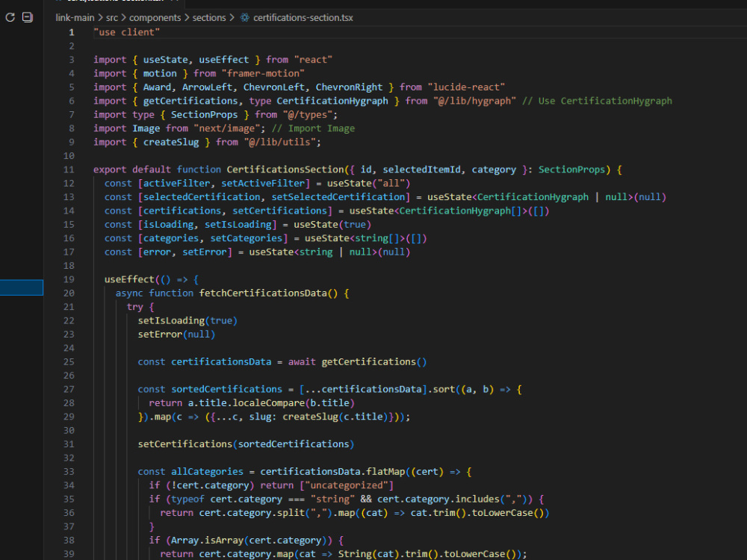Click the "@/lib/utils" import path
This screenshot has height=560, width=747.
tap(279, 143)
